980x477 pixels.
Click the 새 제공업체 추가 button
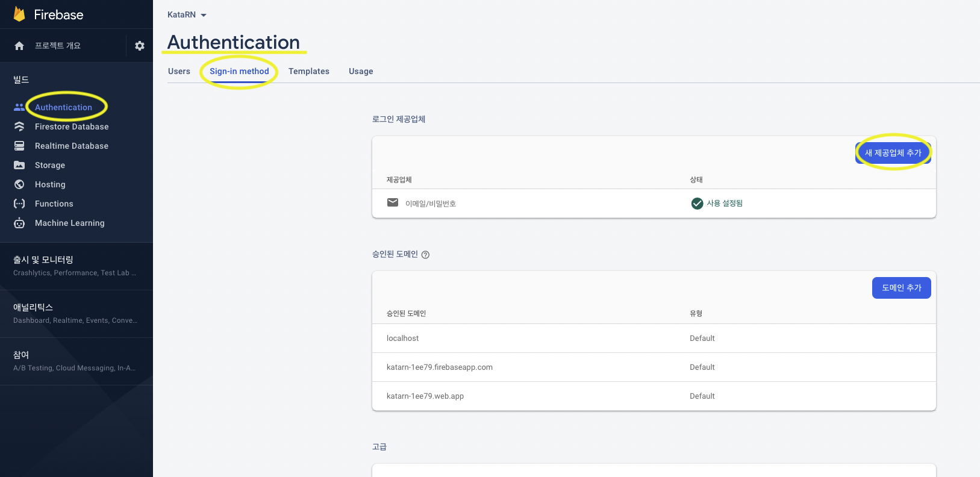click(x=893, y=153)
